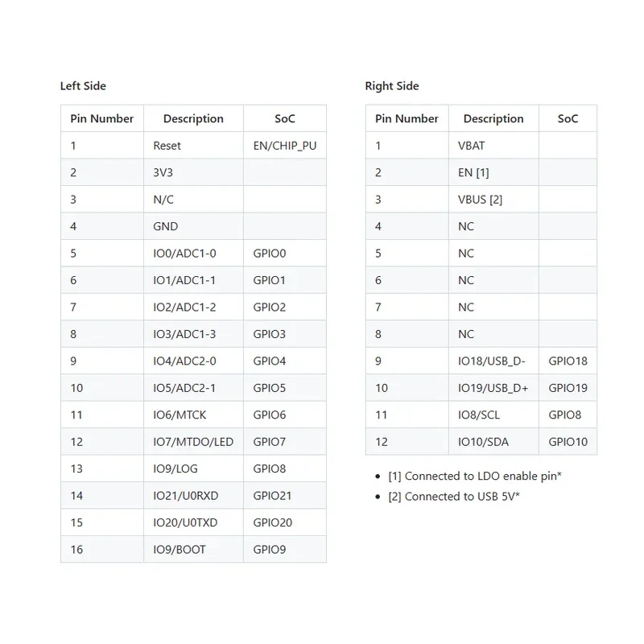Click the VBAT description cell
Image resolution: width=644 pixels, height=644 pixels.
[493, 146]
